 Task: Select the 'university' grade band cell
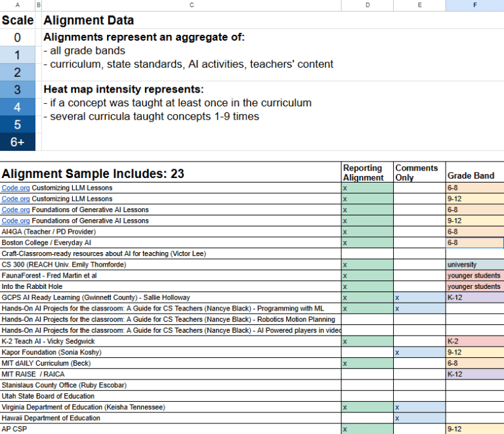(474, 265)
